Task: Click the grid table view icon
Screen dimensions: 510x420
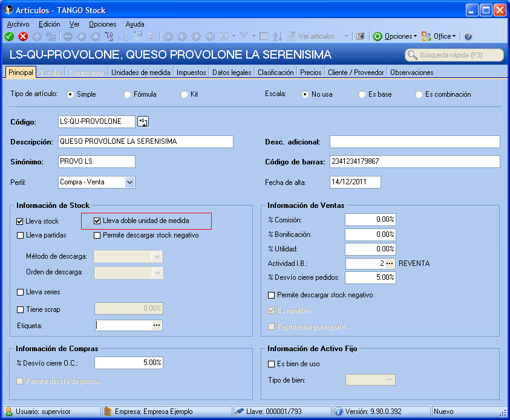Action: (x=264, y=36)
